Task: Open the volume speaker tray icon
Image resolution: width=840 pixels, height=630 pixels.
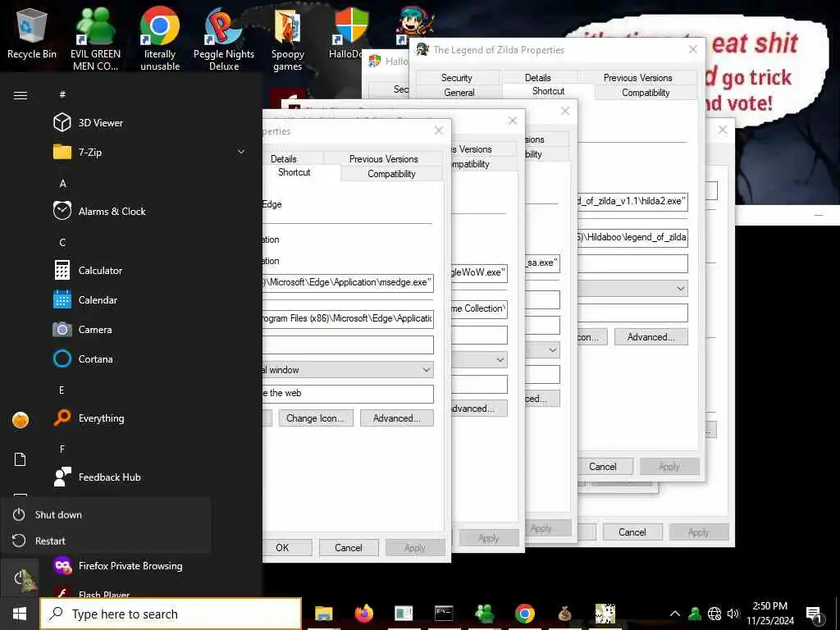Action: coord(733,614)
